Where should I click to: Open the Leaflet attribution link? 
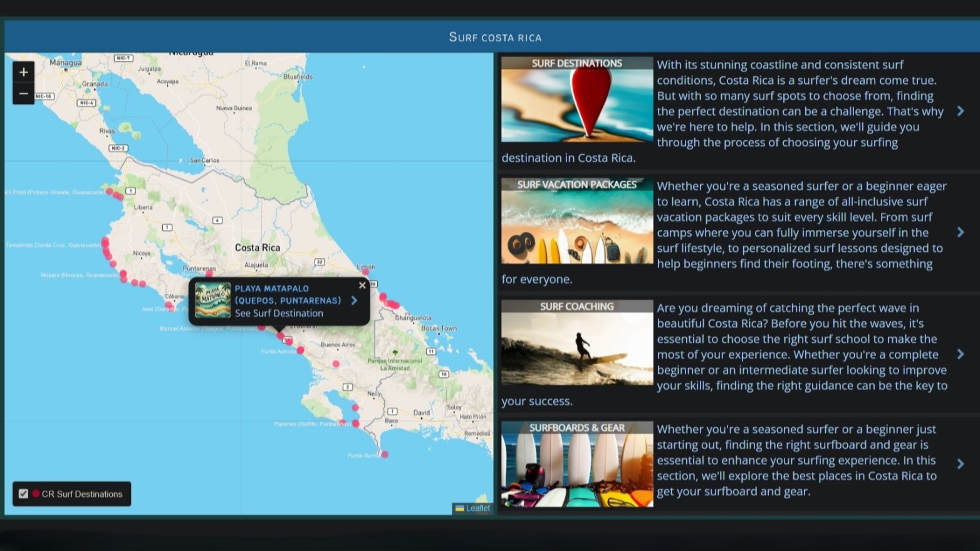(x=477, y=508)
